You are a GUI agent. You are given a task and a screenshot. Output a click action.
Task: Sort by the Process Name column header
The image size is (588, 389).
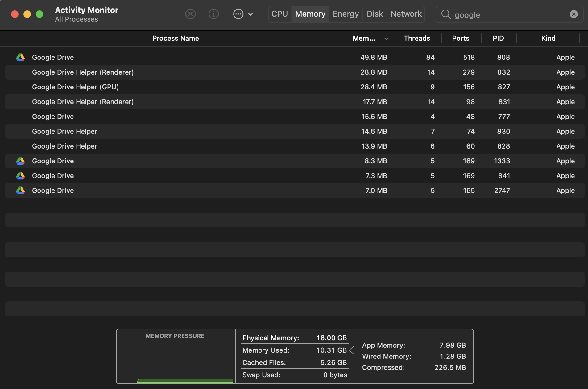click(x=176, y=38)
